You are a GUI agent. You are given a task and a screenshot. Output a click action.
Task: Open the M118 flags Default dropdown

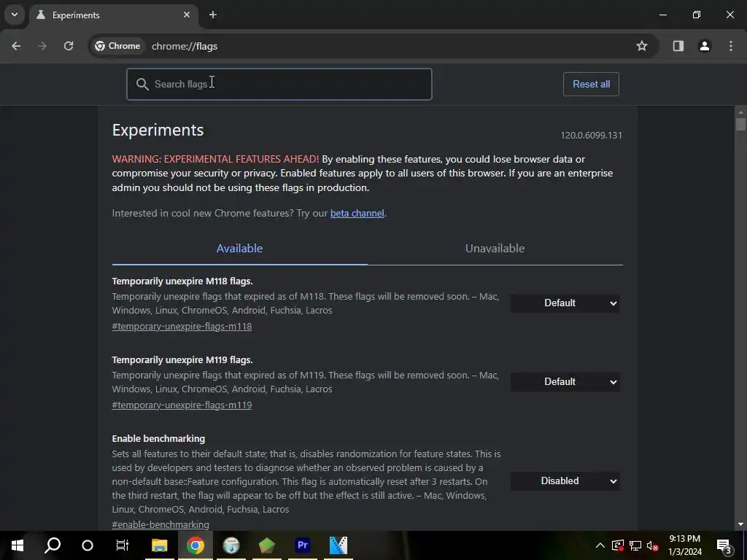coord(565,303)
